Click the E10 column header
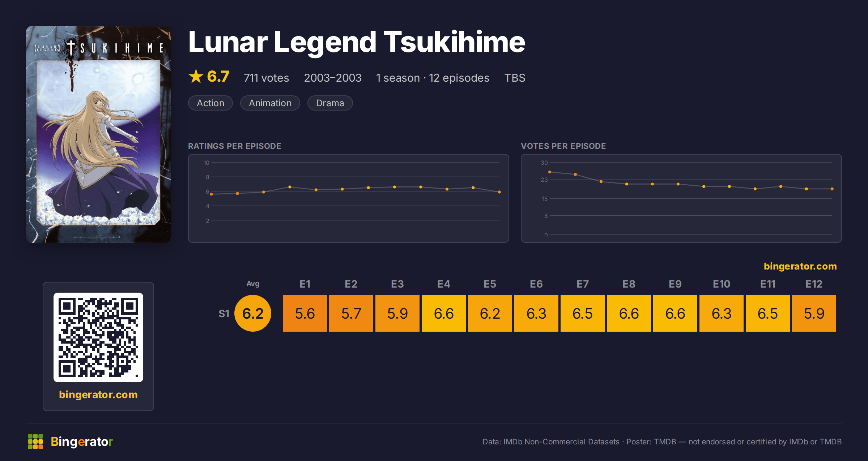The height and width of the screenshot is (461, 868). click(x=722, y=284)
